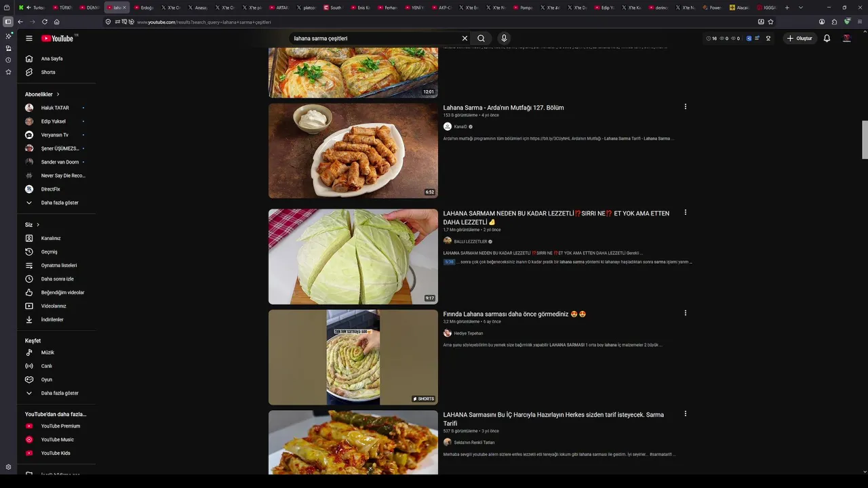Open the YouTube hamburger guide menu
The image size is (868, 488).
pyautogui.click(x=29, y=39)
